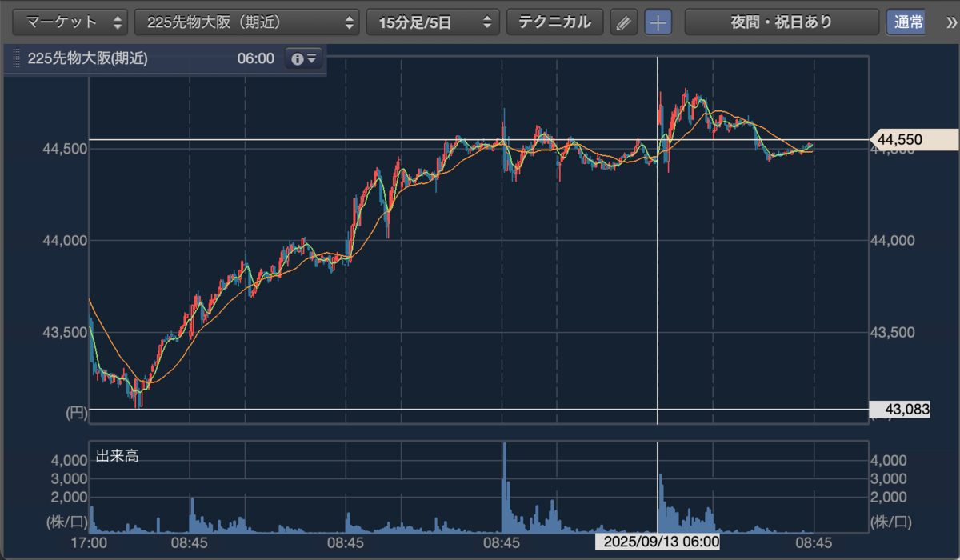The image size is (960, 560).
Task: Toggle the crosshair cursor button
Action: tap(658, 22)
